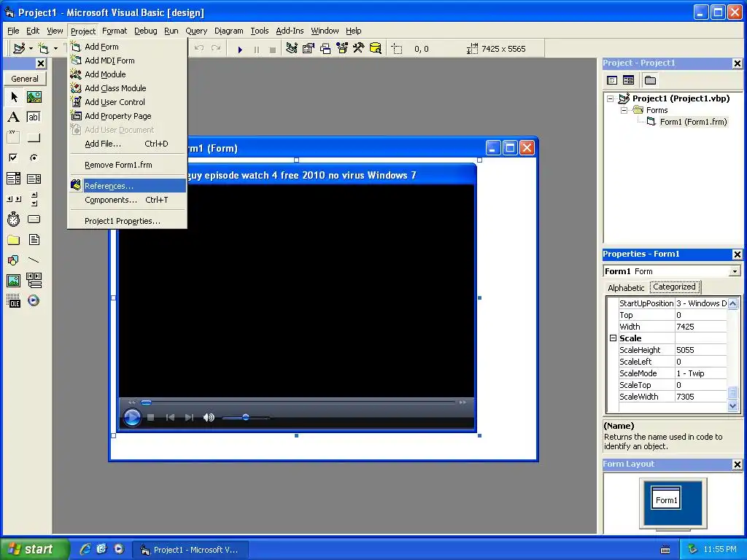Switch to the Alphabetic properties tab
The width and height of the screenshot is (747, 560).
click(626, 287)
